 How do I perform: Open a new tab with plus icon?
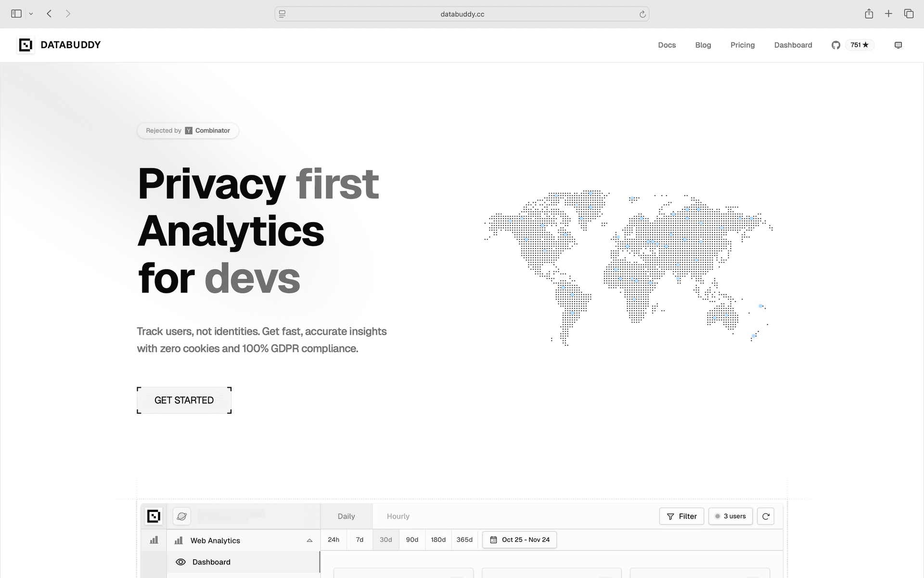(x=888, y=13)
